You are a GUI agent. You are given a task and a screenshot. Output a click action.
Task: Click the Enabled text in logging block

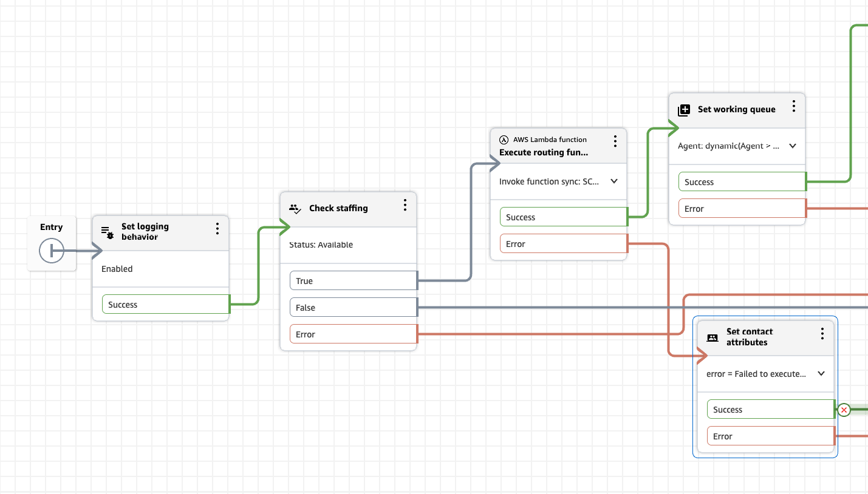click(117, 269)
